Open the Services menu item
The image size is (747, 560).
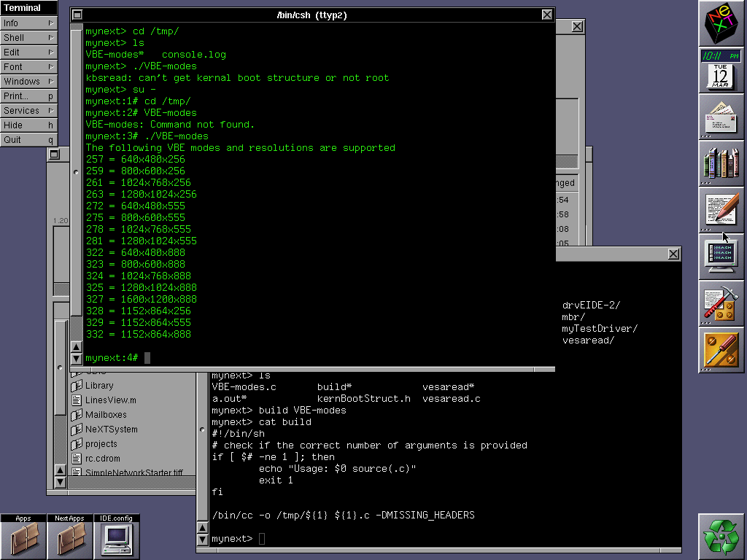pos(29,110)
